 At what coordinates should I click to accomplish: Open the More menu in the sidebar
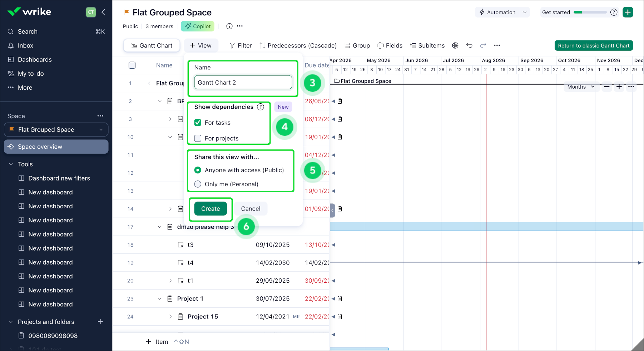(x=56, y=87)
